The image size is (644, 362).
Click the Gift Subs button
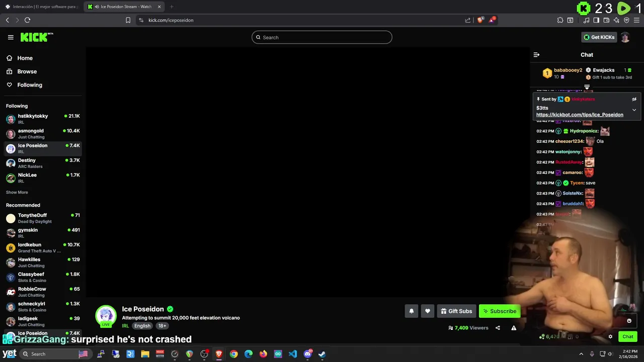(456, 311)
